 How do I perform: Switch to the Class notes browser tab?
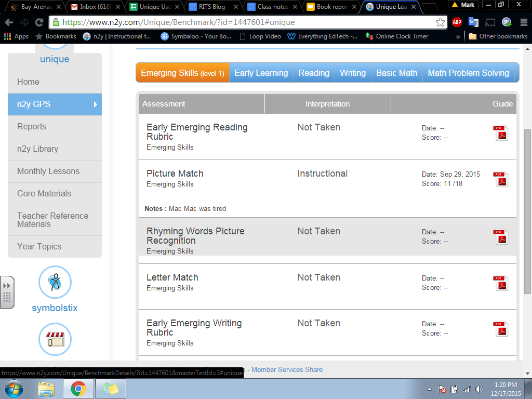pyautogui.click(x=272, y=6)
